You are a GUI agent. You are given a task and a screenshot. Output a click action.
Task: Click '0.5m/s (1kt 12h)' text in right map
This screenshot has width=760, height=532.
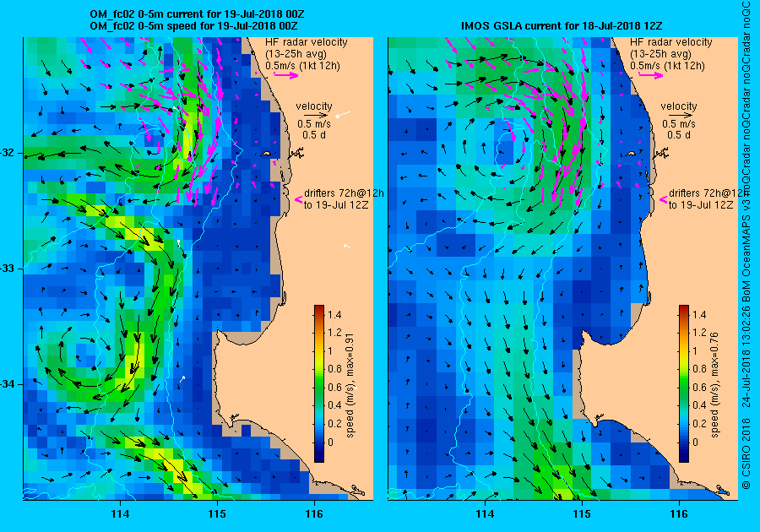point(667,66)
